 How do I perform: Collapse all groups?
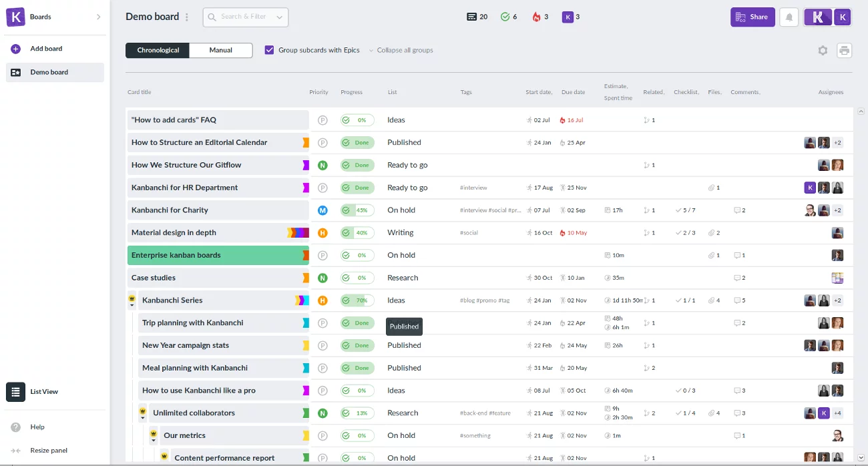pyautogui.click(x=401, y=50)
